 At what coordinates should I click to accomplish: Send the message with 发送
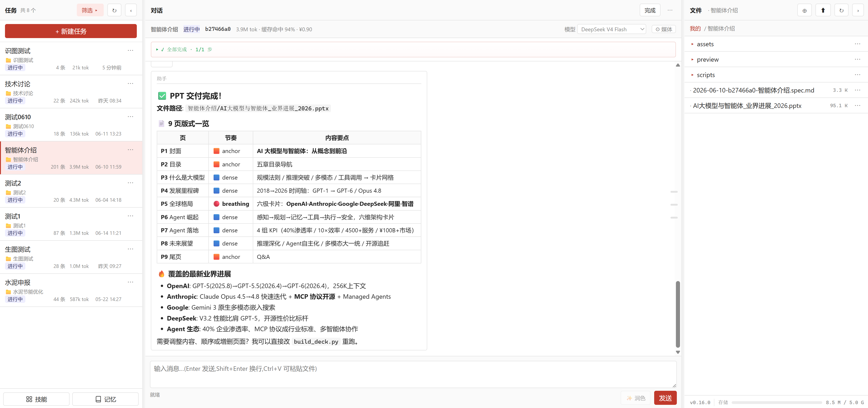665,398
